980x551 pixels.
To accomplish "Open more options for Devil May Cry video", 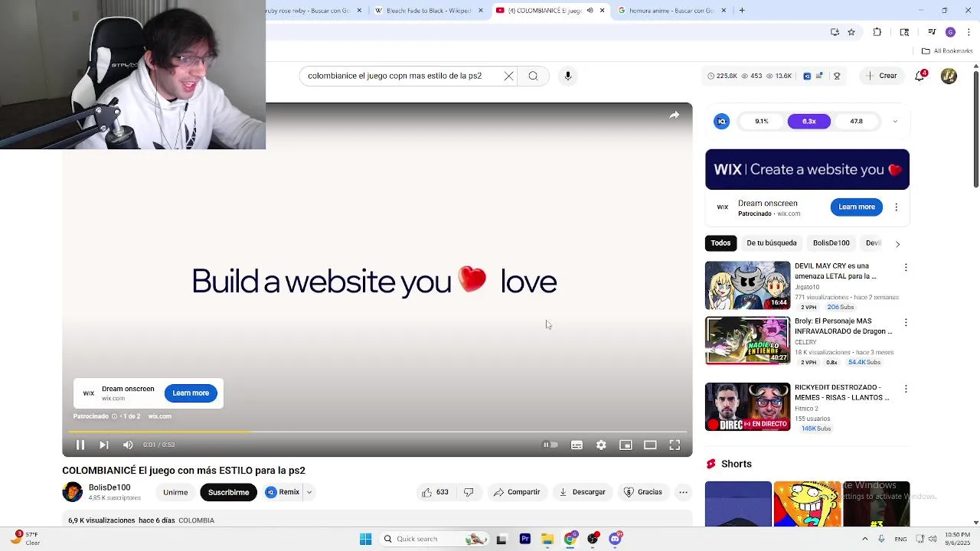I will 906,267.
